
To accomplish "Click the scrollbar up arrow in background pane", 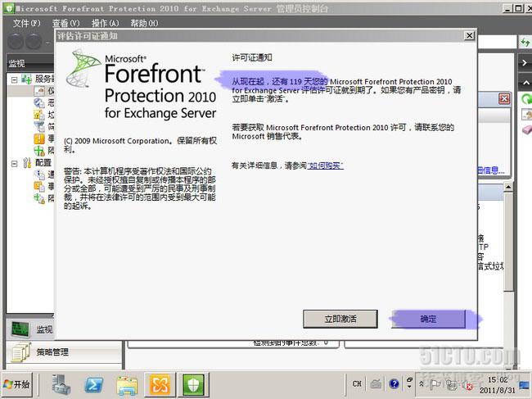I will 508,187.
